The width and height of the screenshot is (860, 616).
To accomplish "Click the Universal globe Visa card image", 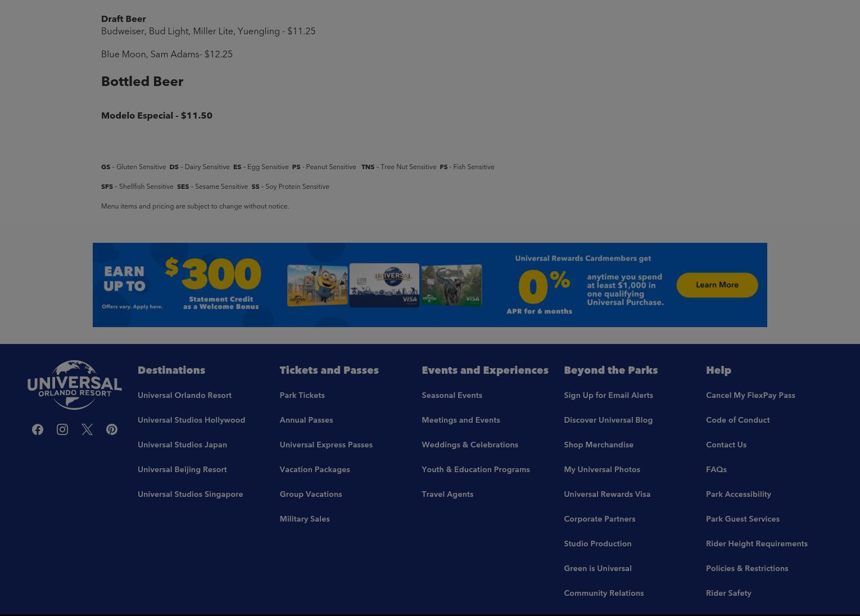I will tap(384, 285).
